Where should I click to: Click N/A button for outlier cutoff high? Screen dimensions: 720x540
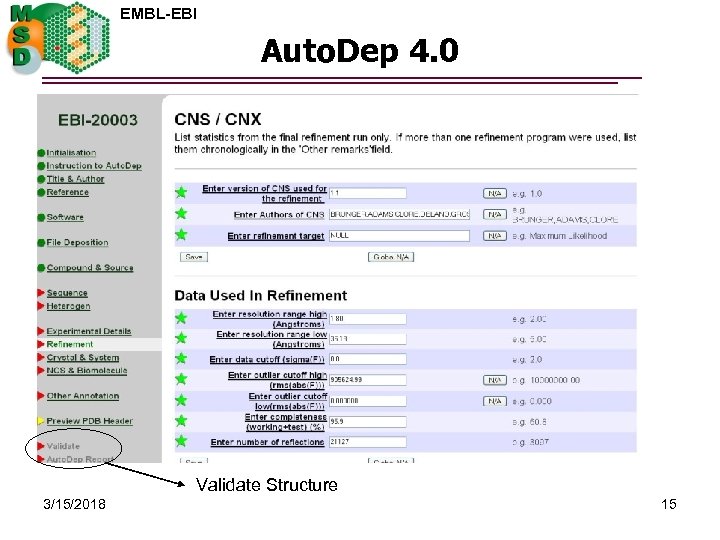(x=495, y=380)
